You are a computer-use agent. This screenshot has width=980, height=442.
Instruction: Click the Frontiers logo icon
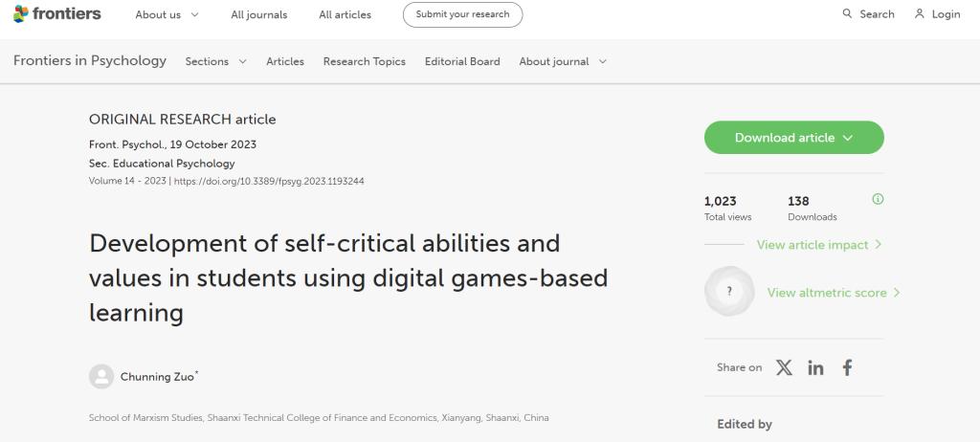[20, 14]
